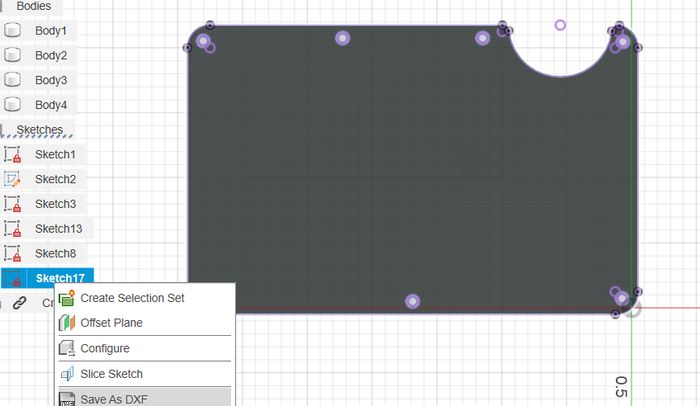700x406 pixels.
Task: Collapse the Bodies folder
Action: point(33,6)
